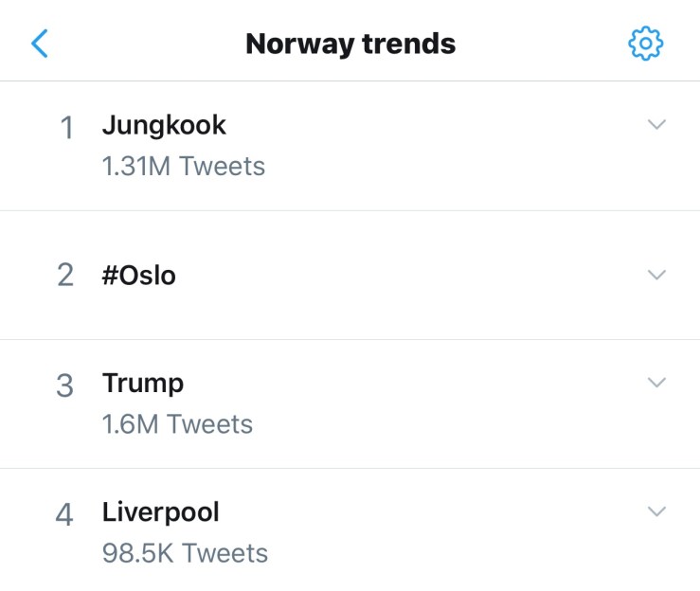Click the chevron next to Liverpool

[656, 511]
